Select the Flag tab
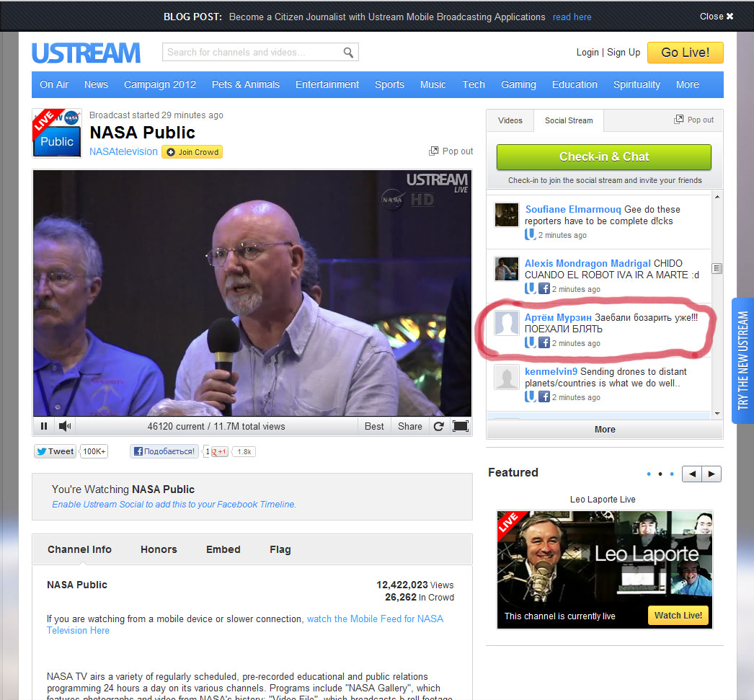 click(x=280, y=549)
